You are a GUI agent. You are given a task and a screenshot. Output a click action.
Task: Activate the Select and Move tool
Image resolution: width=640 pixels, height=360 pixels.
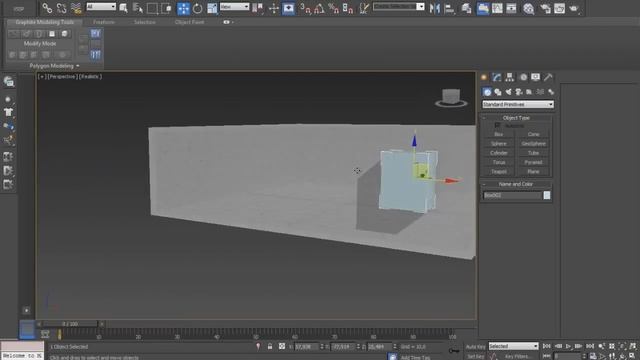(x=183, y=8)
